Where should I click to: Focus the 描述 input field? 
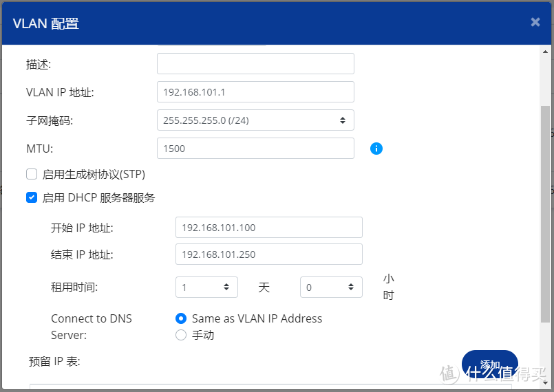click(x=255, y=63)
